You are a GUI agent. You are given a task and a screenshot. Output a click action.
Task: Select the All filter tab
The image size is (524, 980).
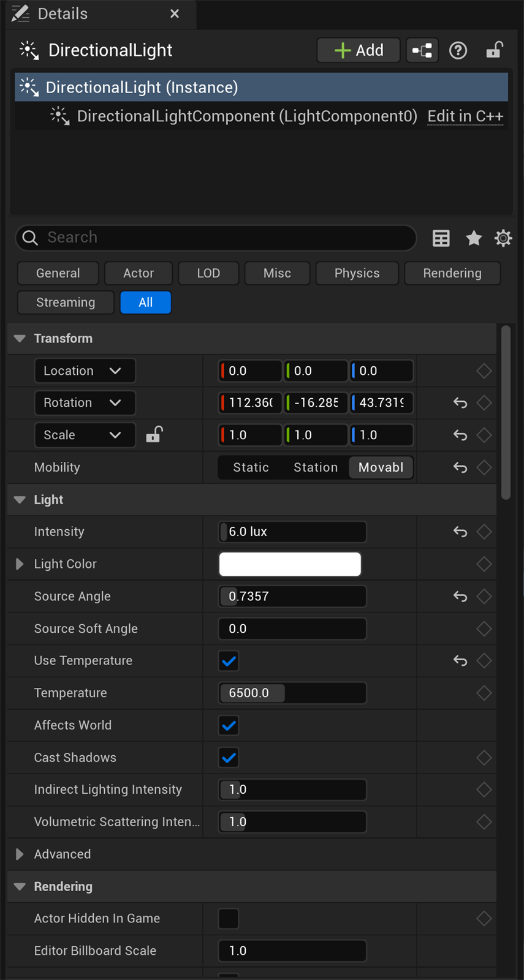click(x=145, y=303)
